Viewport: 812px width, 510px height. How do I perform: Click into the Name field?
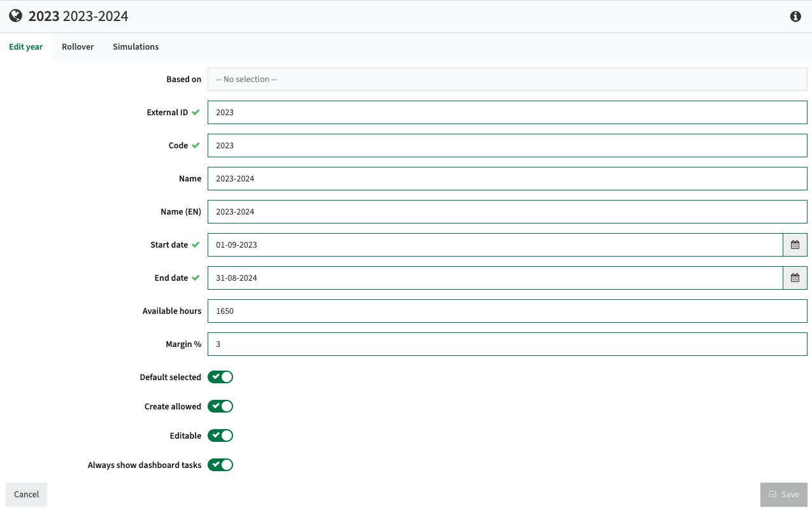coord(508,178)
